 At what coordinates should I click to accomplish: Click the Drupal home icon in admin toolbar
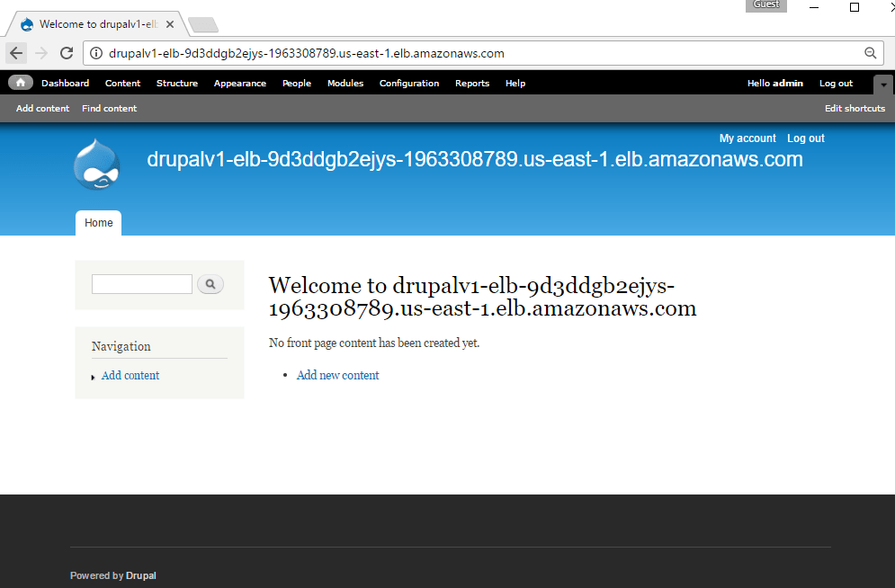(21, 83)
